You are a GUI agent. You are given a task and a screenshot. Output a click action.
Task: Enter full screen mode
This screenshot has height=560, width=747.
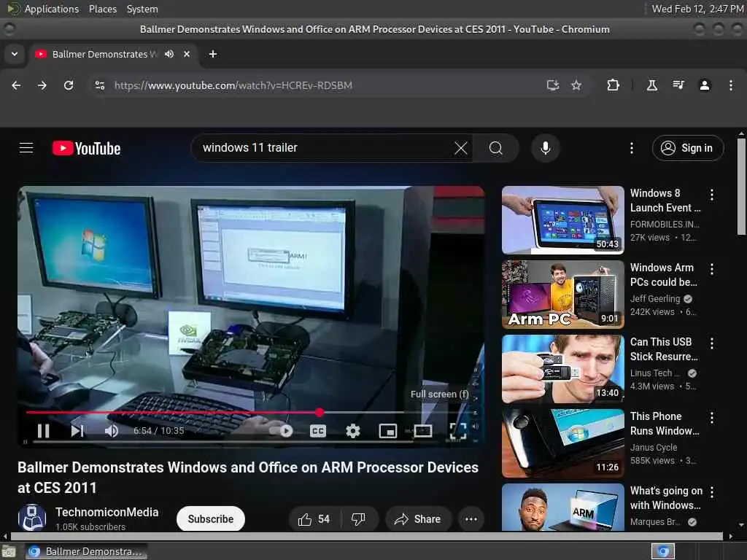pyautogui.click(x=458, y=431)
